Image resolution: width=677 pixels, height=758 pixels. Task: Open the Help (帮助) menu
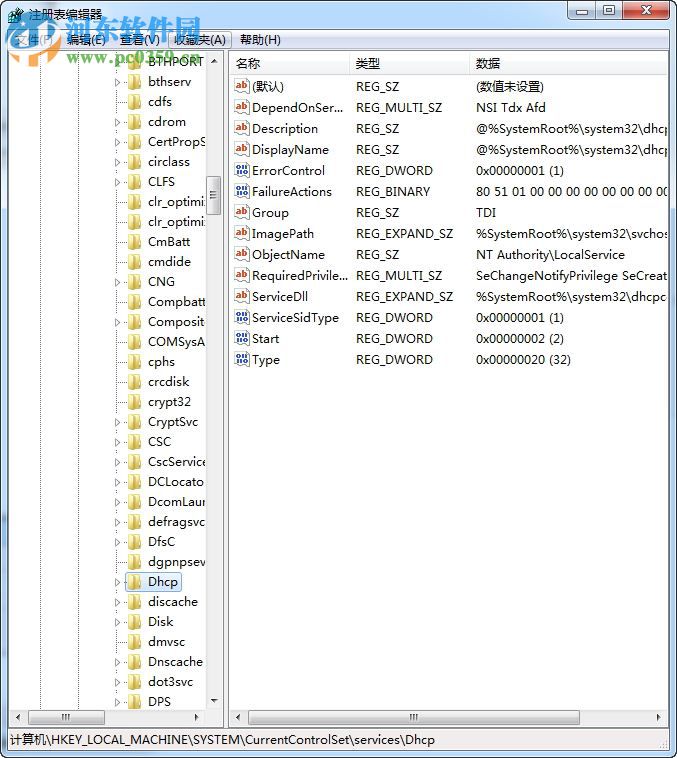pos(260,40)
